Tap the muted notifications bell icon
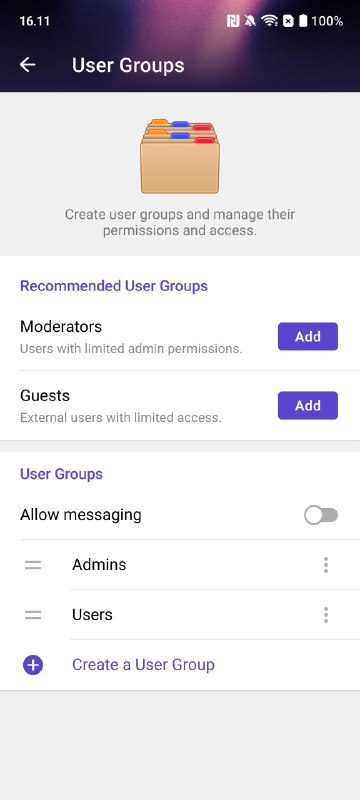 tap(250, 21)
